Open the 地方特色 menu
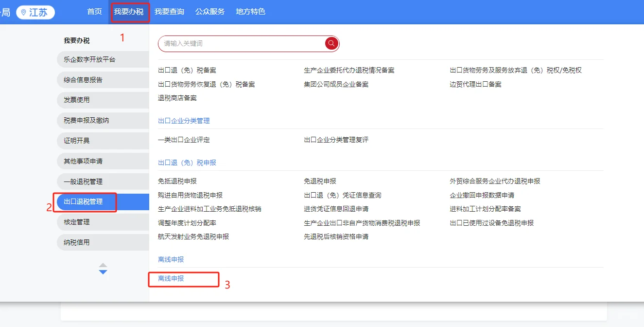Viewport: 644px width, 327px height. (250, 12)
